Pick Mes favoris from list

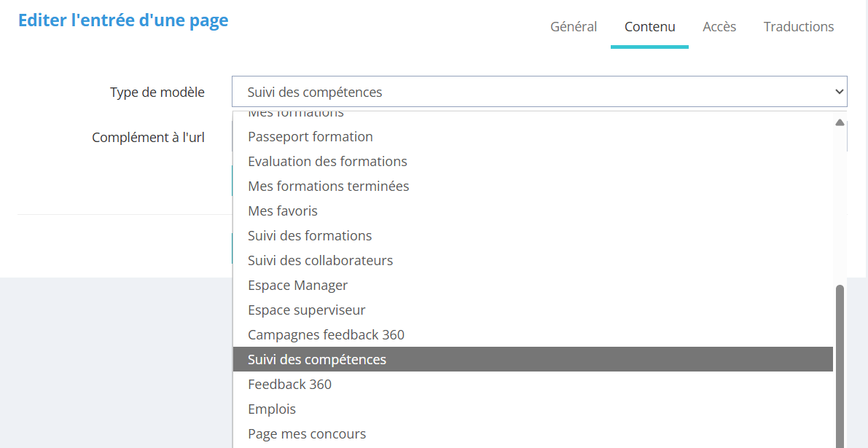tap(283, 211)
